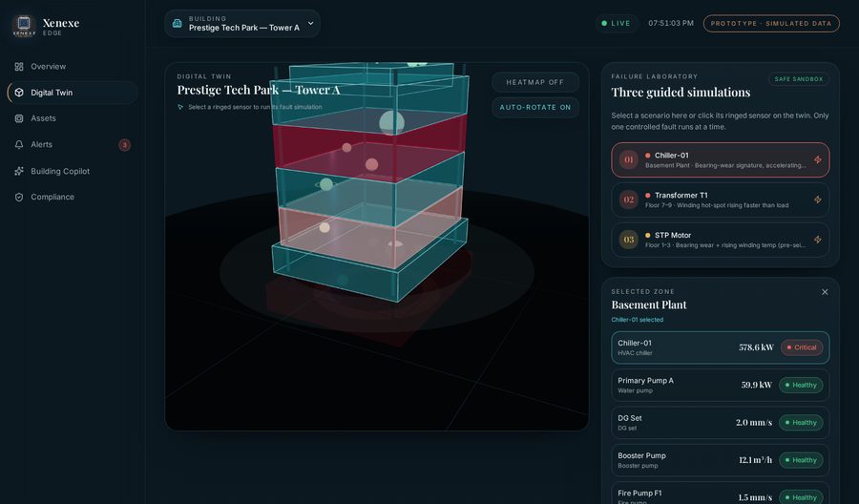This screenshot has width=859, height=504.
Task: Click the Digital Twin cube icon
Action: click(x=19, y=93)
